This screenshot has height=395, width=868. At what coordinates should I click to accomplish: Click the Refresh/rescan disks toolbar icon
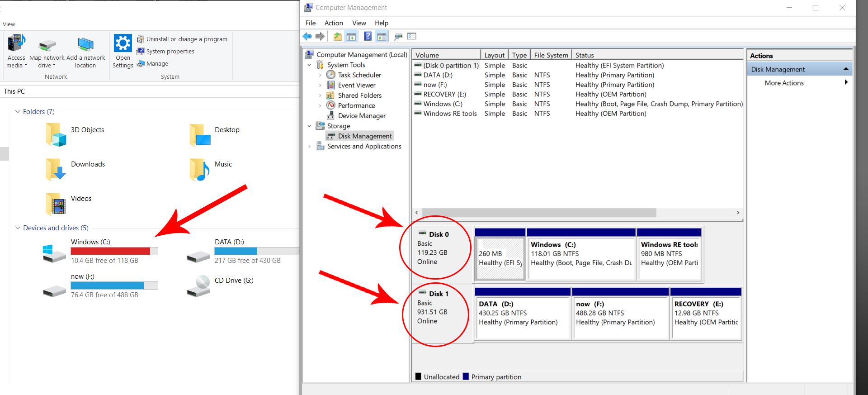(x=398, y=36)
